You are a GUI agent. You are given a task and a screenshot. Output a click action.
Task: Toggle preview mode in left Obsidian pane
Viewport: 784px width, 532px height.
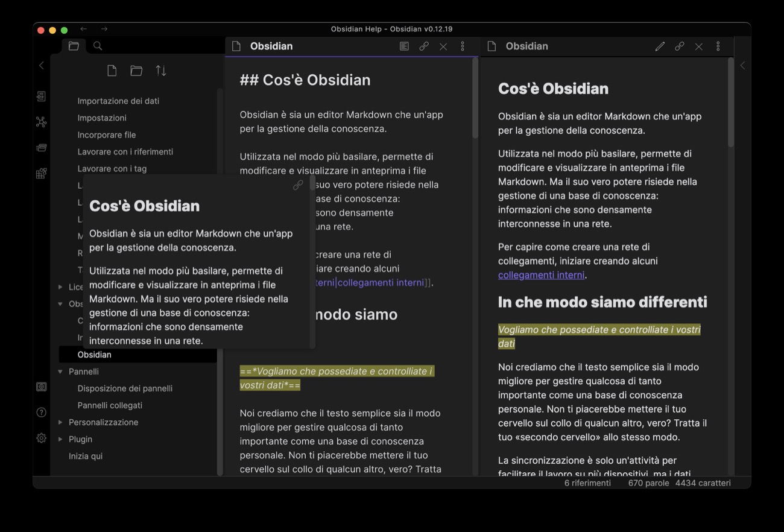(404, 46)
